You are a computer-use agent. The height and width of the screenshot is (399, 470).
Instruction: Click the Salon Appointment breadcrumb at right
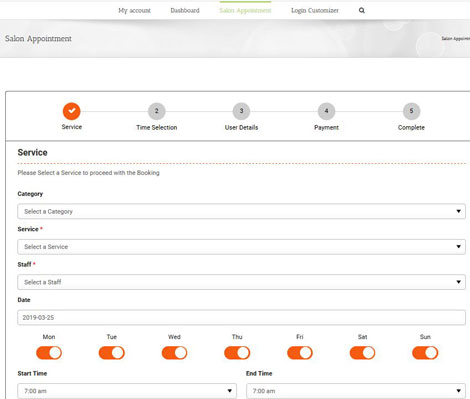point(456,39)
